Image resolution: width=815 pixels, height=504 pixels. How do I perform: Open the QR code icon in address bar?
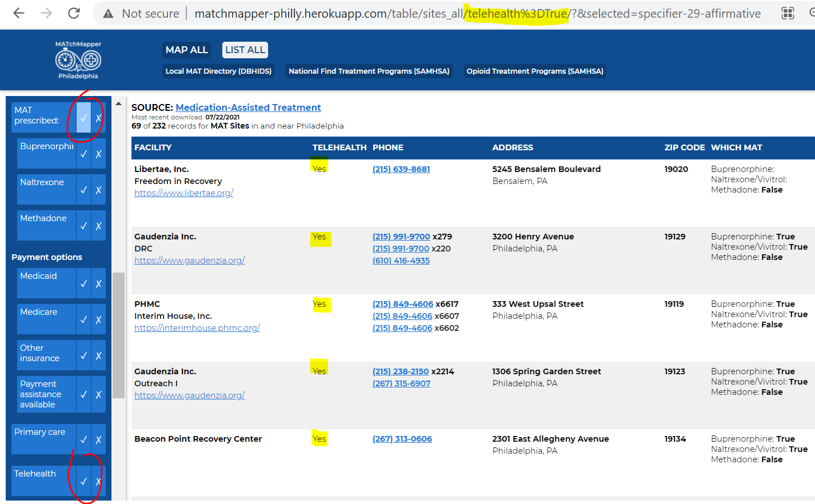pos(788,13)
